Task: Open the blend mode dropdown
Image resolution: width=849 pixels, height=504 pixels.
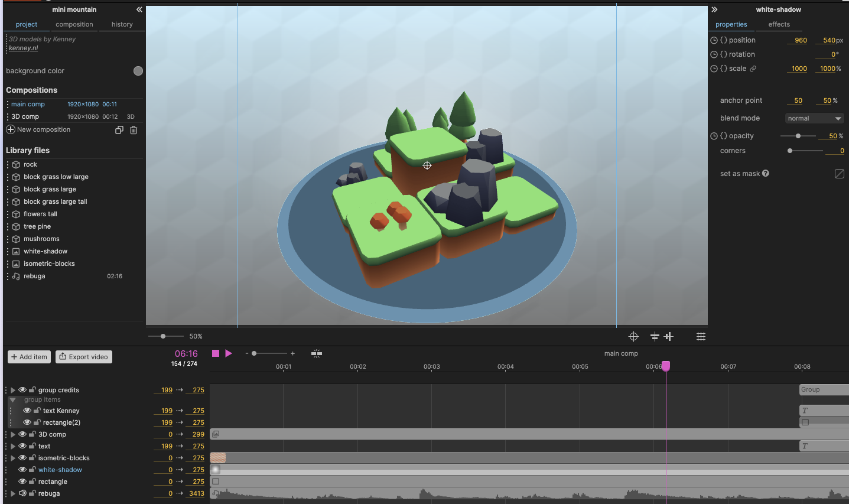Action: click(x=814, y=118)
